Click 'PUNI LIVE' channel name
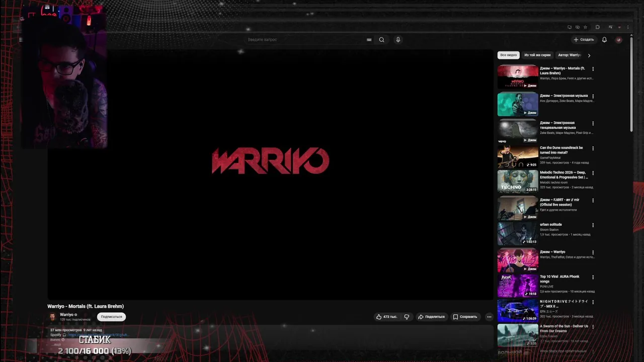The image size is (644, 362). point(546,287)
